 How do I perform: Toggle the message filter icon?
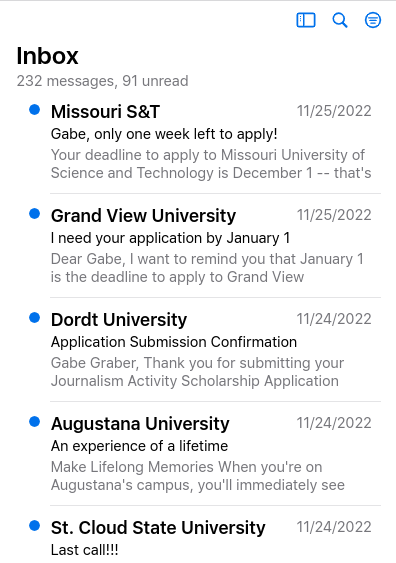[373, 20]
